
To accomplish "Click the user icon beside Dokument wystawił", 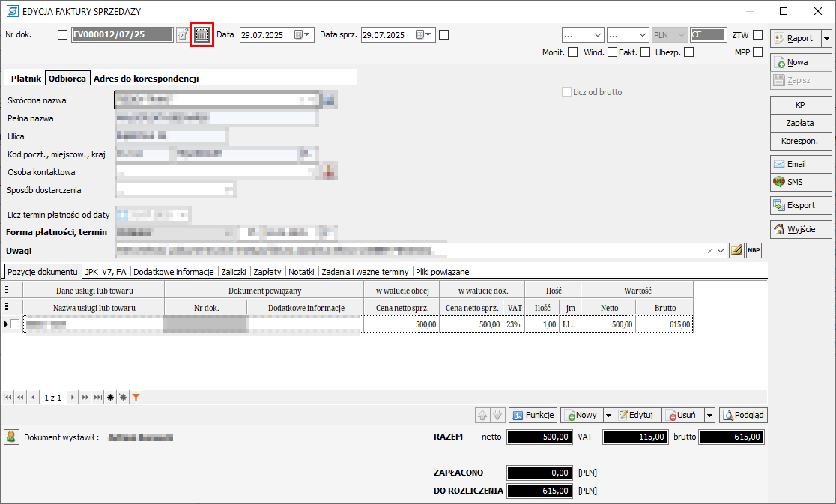I will point(11,437).
